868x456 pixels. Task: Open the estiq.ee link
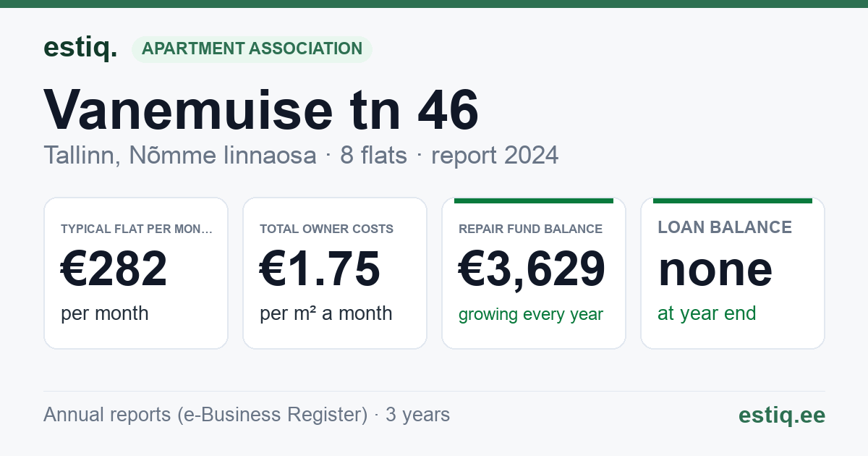(782, 415)
